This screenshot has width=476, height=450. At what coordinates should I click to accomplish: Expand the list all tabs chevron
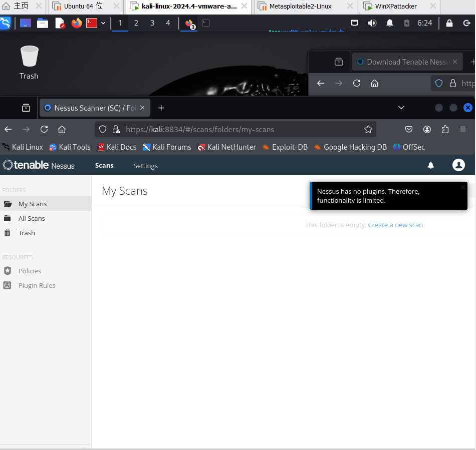coord(401,108)
